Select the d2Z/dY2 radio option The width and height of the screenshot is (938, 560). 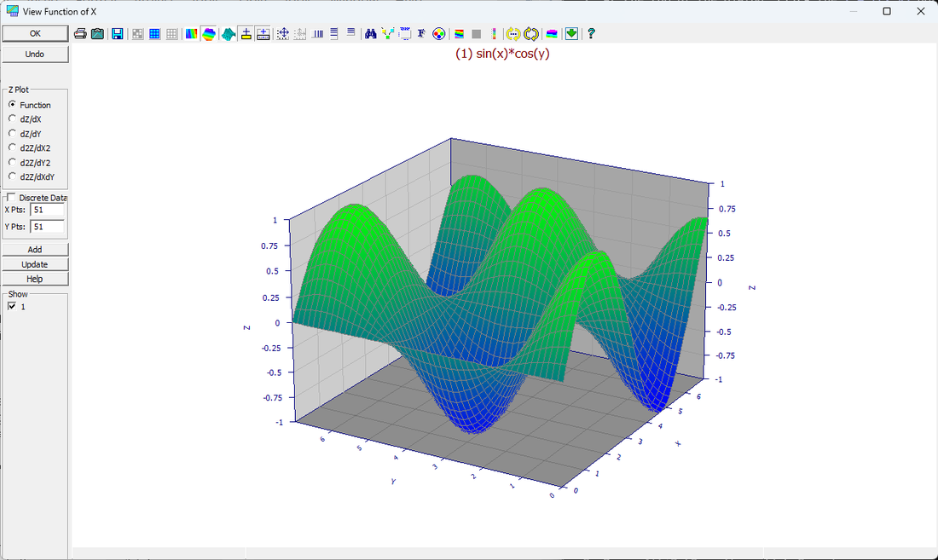point(12,162)
